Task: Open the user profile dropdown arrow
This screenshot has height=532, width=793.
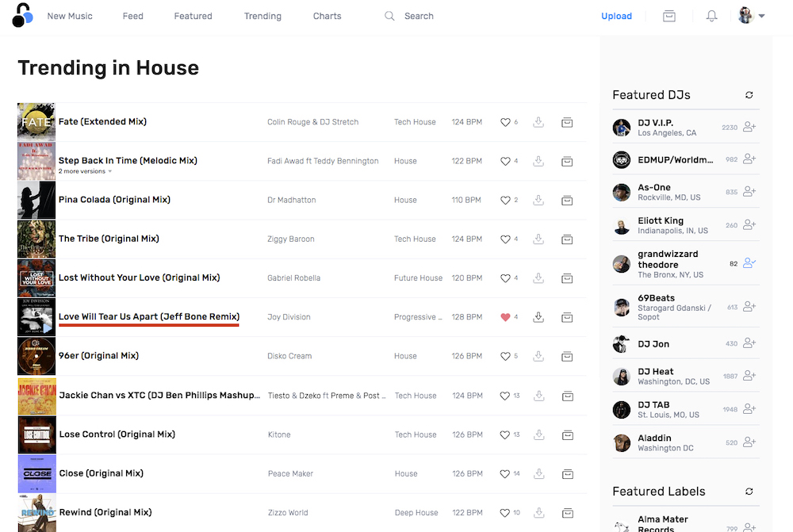Action: coord(761,16)
